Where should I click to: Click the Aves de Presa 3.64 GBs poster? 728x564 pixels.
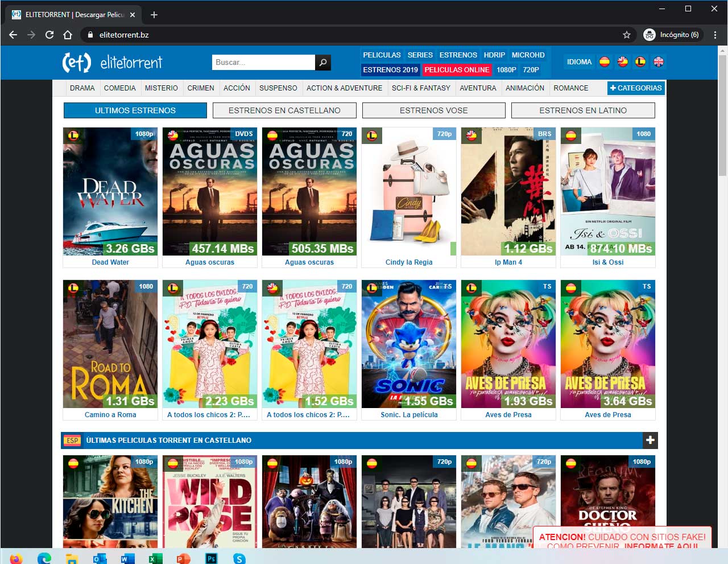click(x=608, y=344)
